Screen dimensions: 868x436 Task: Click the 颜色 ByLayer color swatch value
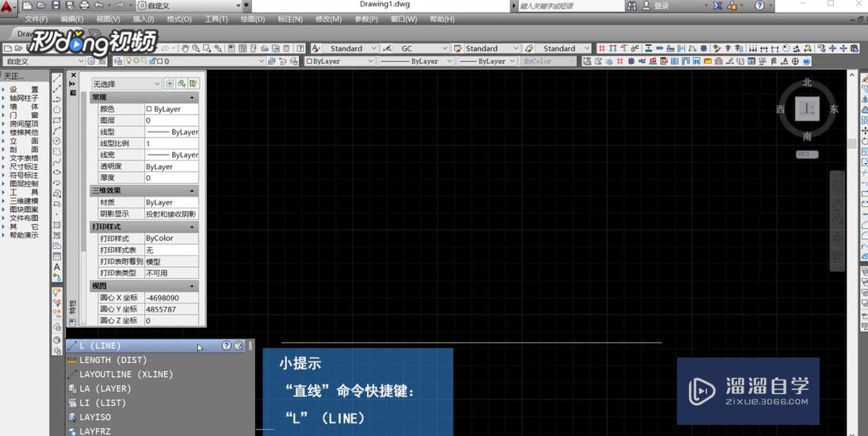pyautogui.click(x=171, y=109)
